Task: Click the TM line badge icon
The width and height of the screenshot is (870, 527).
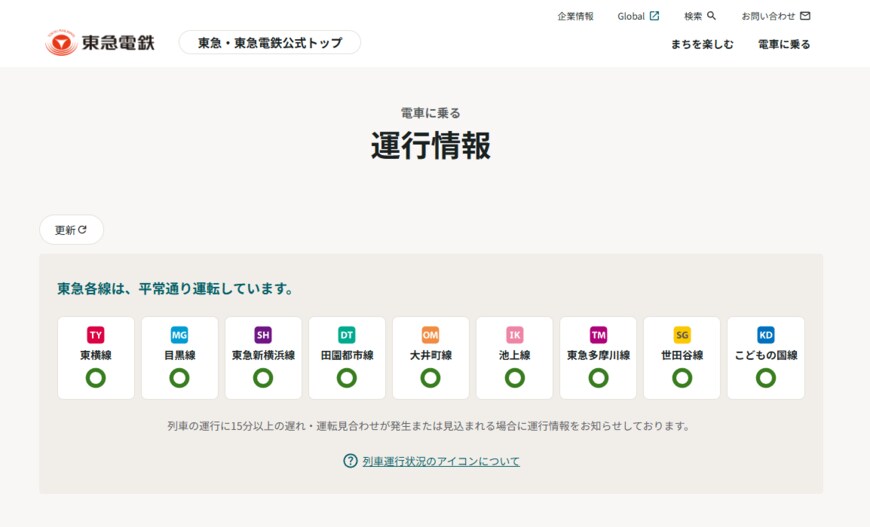Action: pos(598,335)
